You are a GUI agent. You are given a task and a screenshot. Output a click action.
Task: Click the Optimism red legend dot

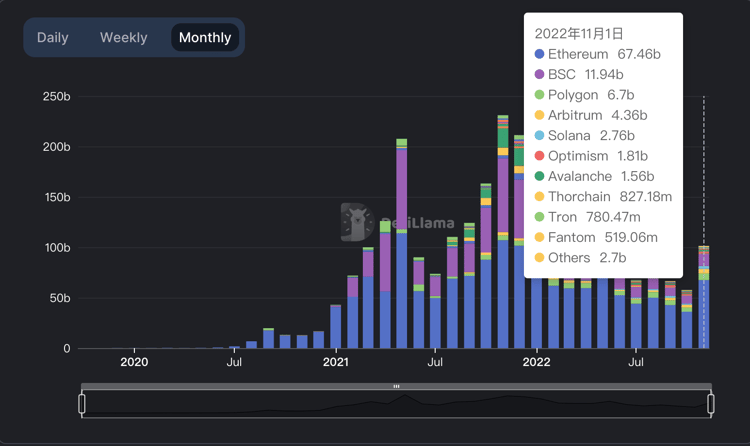coord(539,156)
